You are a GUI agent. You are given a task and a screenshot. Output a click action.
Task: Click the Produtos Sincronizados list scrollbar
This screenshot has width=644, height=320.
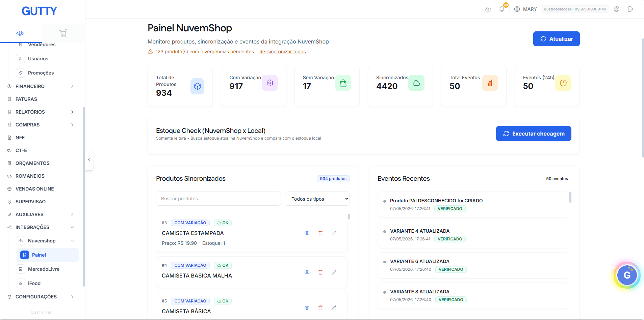click(349, 216)
